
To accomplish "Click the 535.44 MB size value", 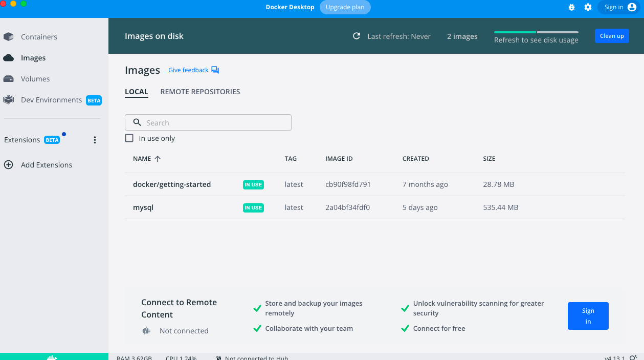I will tap(501, 207).
